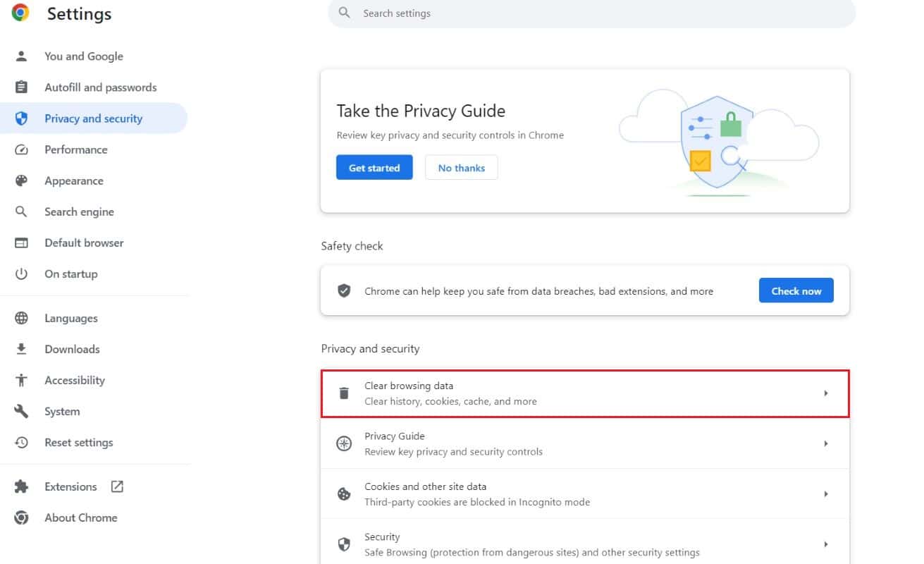Click the accessibility figure icon
924x564 pixels.
click(21, 380)
